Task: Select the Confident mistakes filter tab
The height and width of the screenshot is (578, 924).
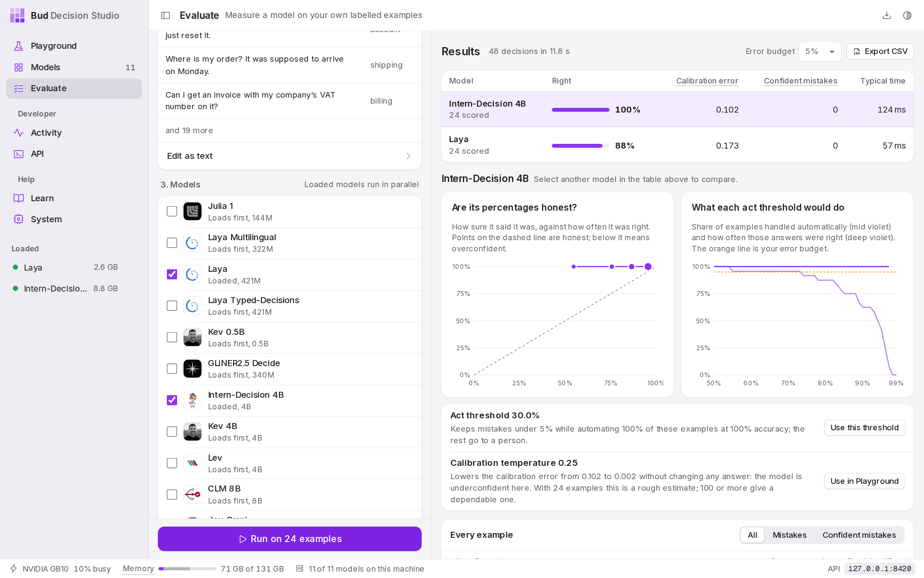Action: (859, 535)
